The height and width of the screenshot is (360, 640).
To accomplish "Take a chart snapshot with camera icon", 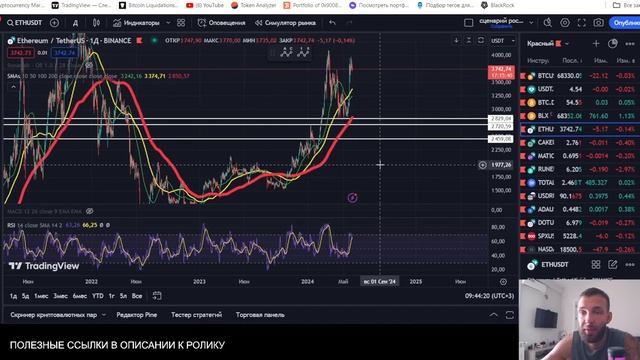I will [598, 23].
